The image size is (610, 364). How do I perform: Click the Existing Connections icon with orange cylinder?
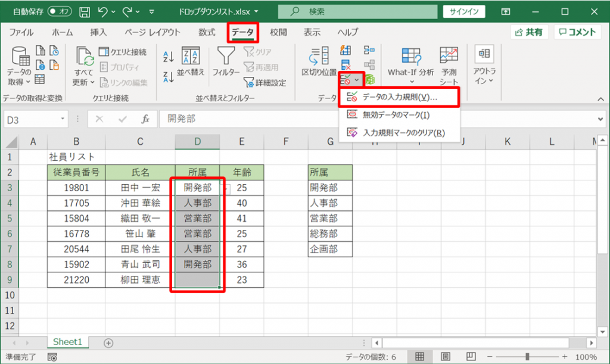click(x=54, y=65)
